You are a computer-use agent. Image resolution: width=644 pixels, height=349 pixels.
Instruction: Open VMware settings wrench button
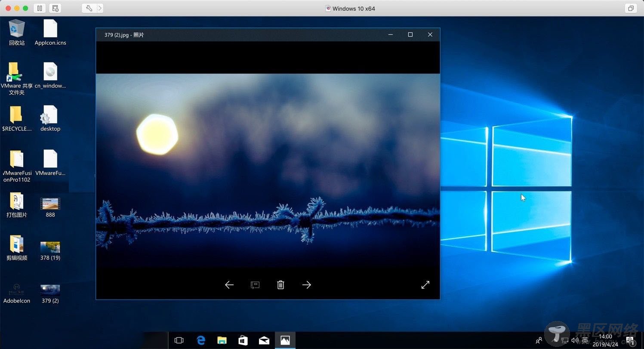pyautogui.click(x=89, y=8)
